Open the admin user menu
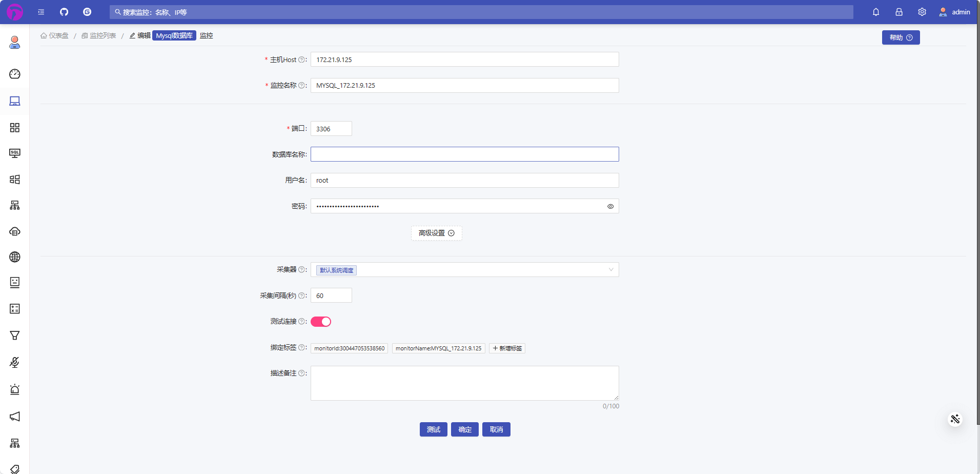980x474 pixels. tap(955, 12)
